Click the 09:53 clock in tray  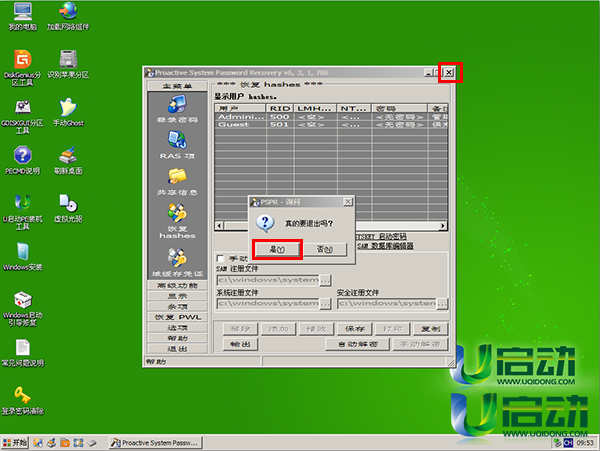[x=585, y=443]
